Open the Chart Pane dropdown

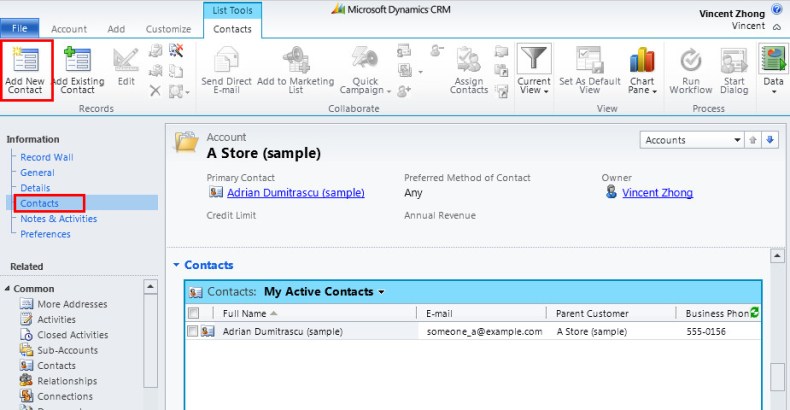click(x=642, y=70)
